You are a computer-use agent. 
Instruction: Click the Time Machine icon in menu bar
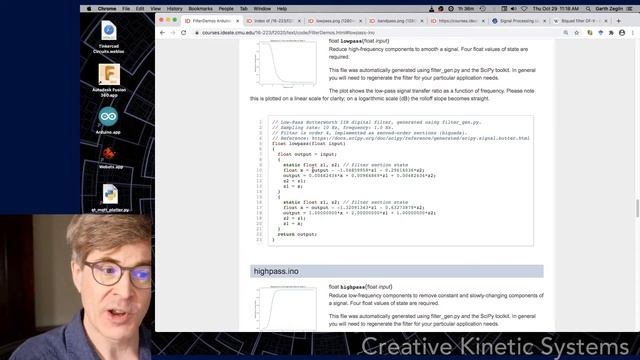click(483, 9)
